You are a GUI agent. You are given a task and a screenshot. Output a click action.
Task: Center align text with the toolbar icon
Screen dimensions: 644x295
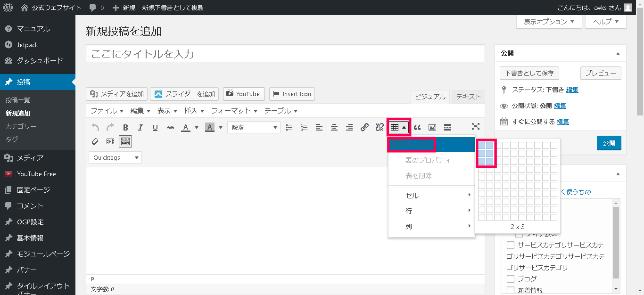334,127
